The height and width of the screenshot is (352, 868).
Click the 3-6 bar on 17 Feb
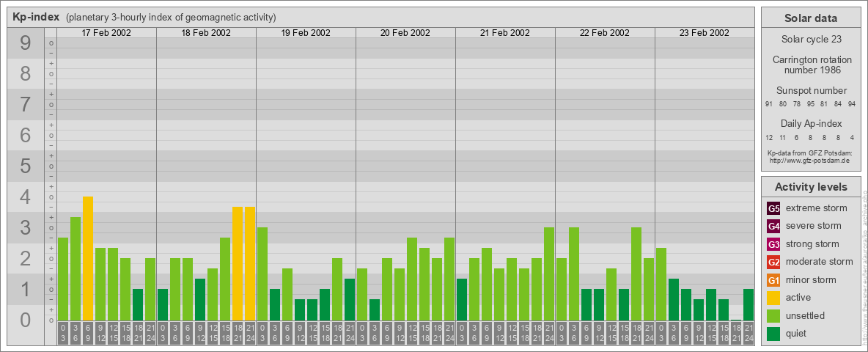pyautogui.click(x=76, y=268)
